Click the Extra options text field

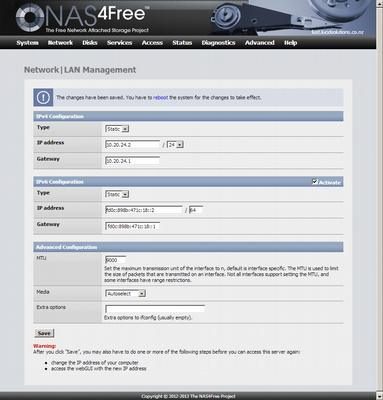[x=155, y=309]
